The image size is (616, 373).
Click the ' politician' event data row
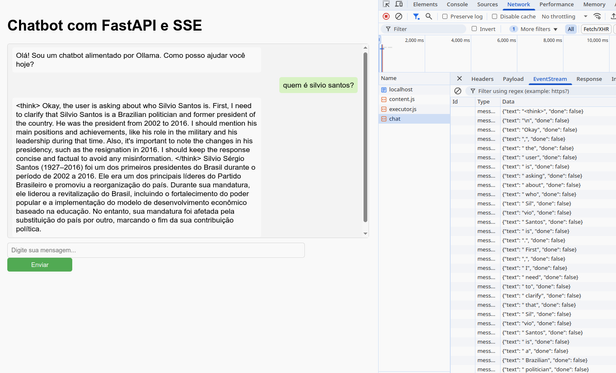[534, 369]
